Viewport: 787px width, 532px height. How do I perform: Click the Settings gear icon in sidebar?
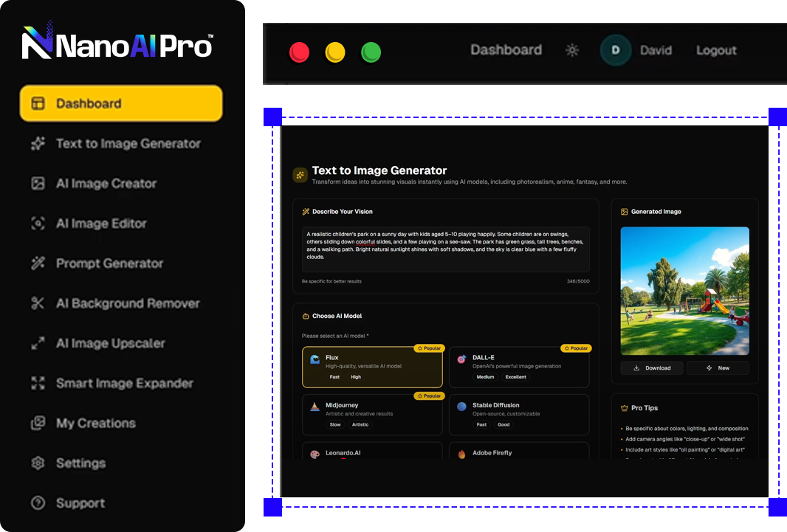[x=38, y=463]
